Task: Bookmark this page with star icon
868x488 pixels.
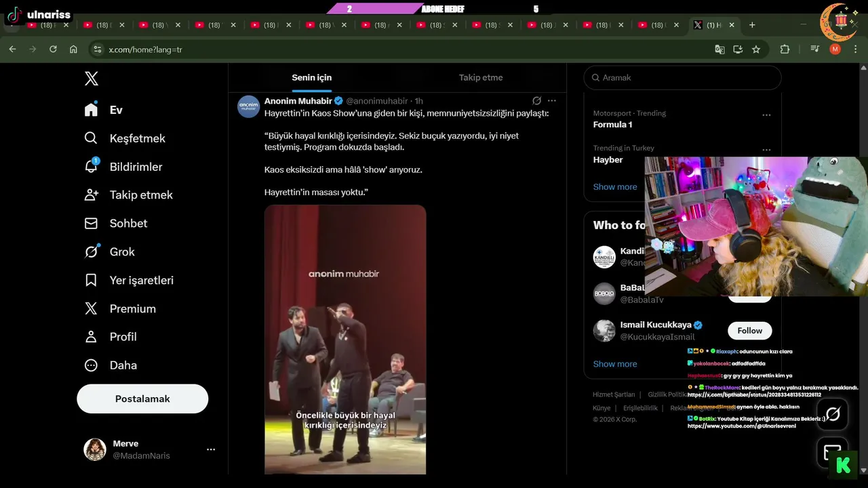Action: tap(756, 49)
